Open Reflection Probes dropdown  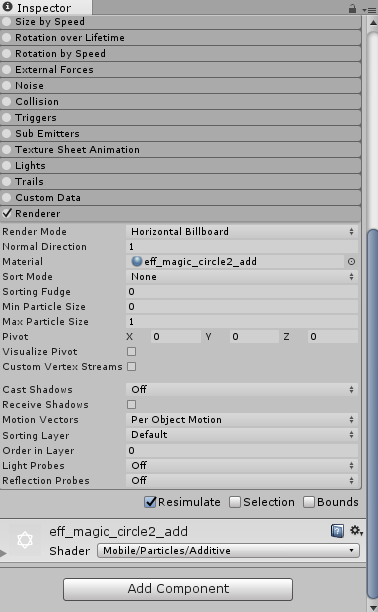pyautogui.click(x=242, y=480)
